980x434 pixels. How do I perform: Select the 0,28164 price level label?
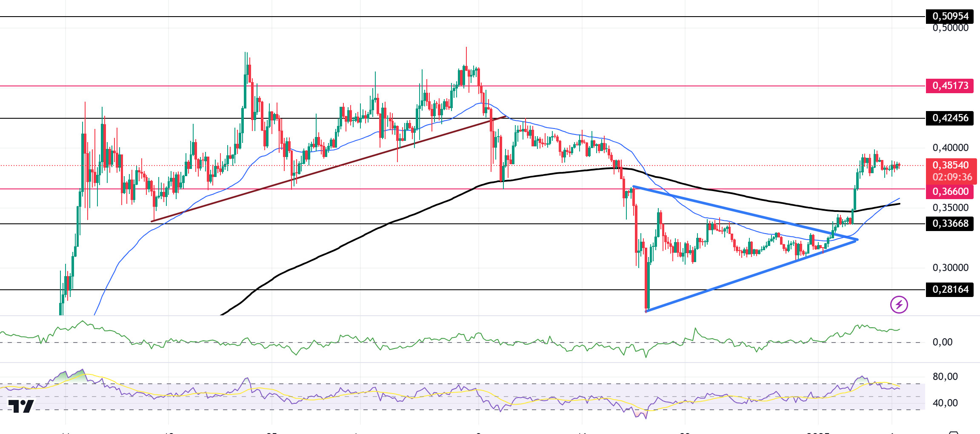pyautogui.click(x=950, y=289)
